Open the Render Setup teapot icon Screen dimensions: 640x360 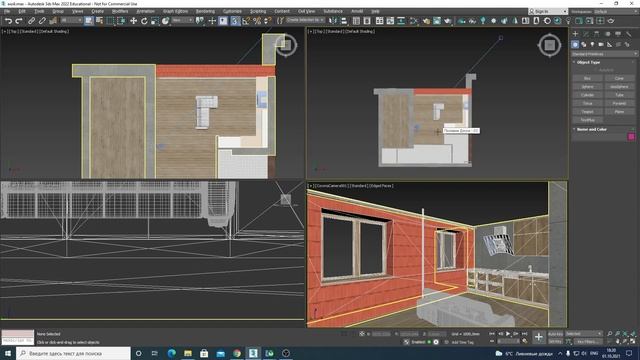pos(426,21)
